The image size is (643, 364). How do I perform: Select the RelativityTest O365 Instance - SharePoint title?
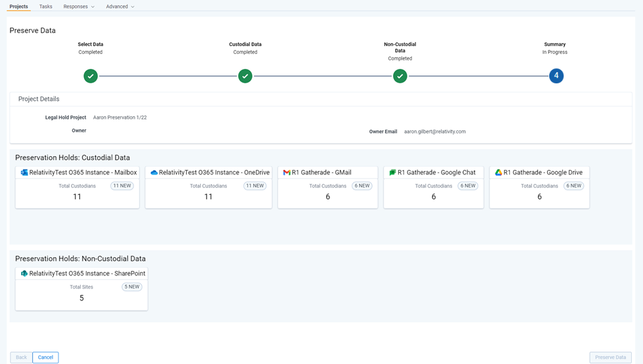(87, 273)
